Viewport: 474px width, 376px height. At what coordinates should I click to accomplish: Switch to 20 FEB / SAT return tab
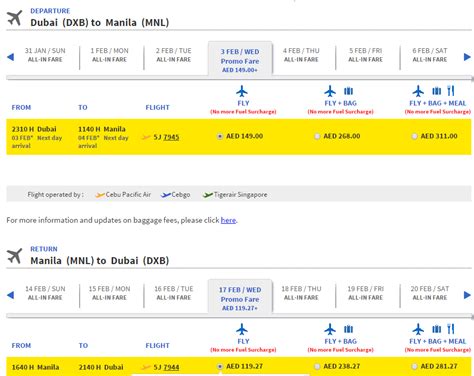tap(430, 293)
